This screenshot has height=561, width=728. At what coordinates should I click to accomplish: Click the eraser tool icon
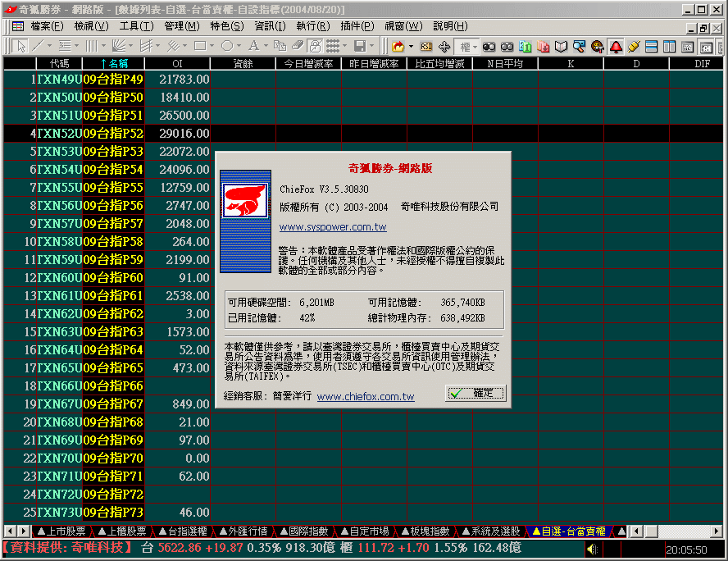(x=298, y=46)
